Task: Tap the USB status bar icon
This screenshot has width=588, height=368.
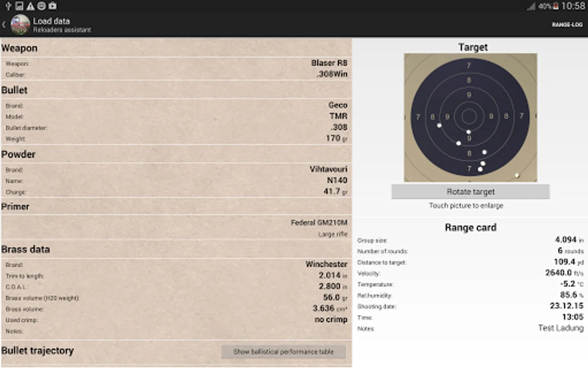Action: click(x=8, y=6)
